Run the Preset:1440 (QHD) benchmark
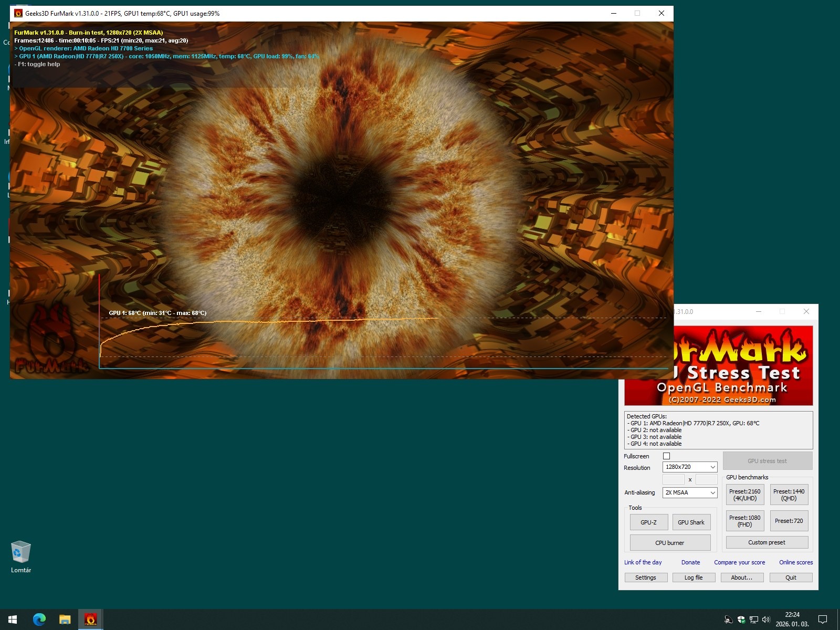This screenshot has width=840, height=630. coord(789,495)
